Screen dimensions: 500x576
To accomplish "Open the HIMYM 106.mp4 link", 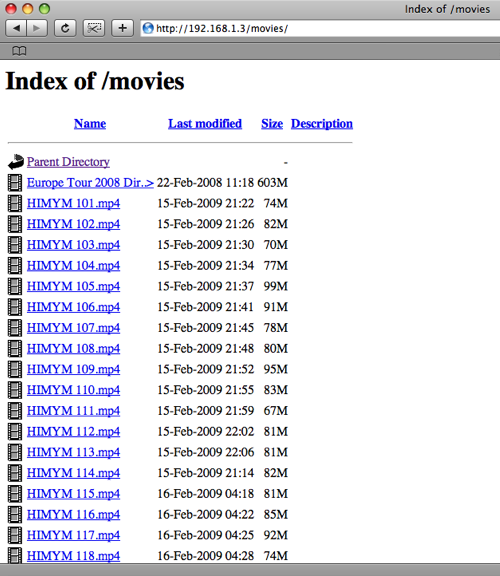I will 73,307.
